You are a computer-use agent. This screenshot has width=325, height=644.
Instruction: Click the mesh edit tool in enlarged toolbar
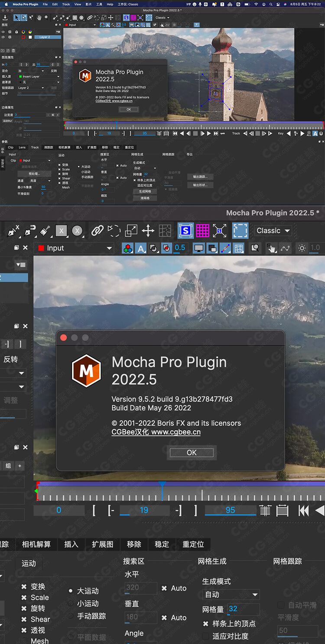point(165,231)
